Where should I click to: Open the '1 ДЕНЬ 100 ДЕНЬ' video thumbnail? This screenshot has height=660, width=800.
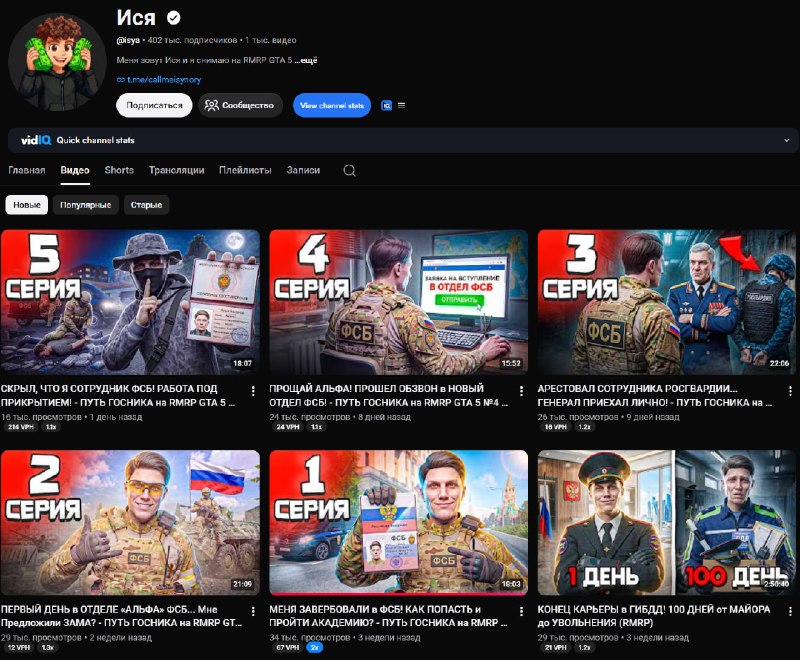667,522
